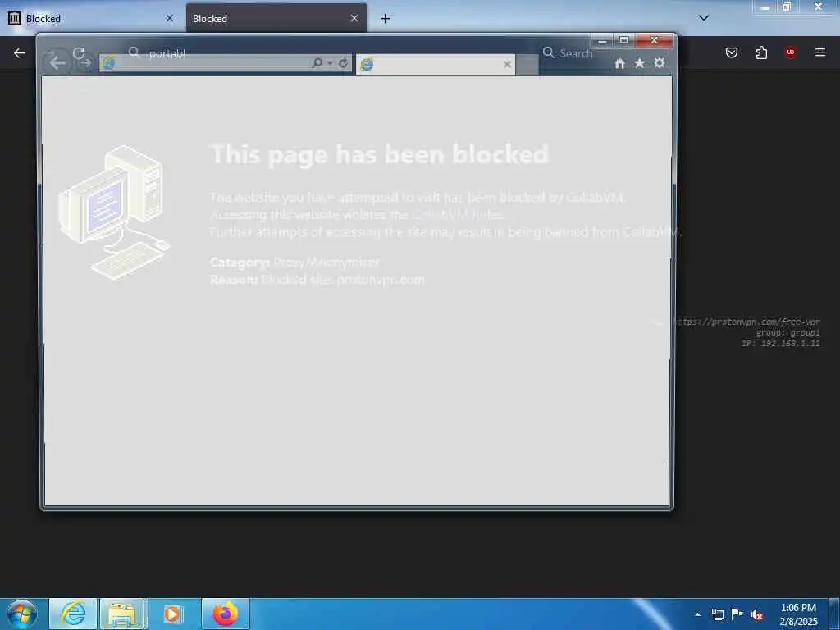Click Internet Explorer window forward button
The image size is (840, 630).
pyautogui.click(x=85, y=63)
